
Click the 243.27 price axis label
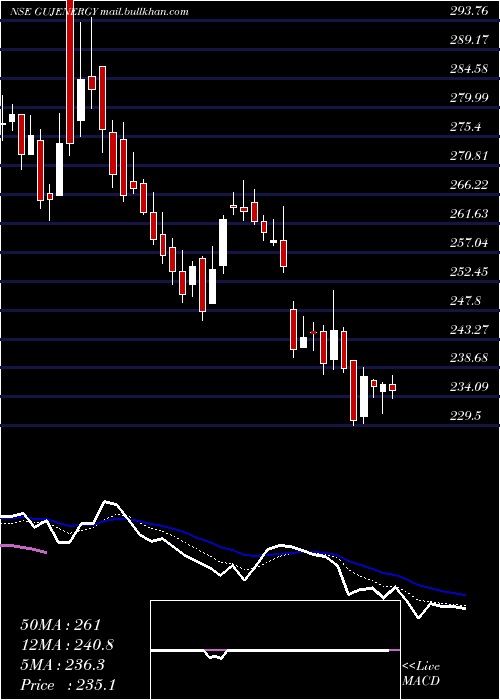469,329
